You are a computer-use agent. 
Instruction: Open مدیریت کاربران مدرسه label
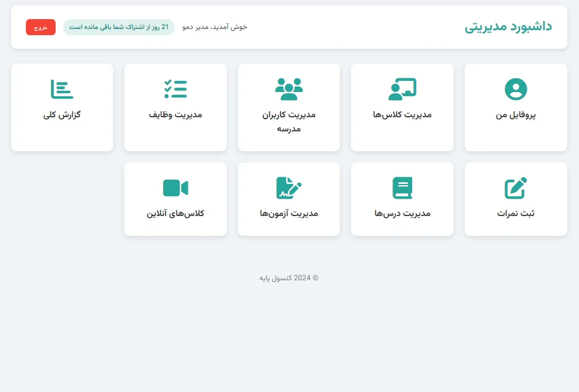[289, 122]
